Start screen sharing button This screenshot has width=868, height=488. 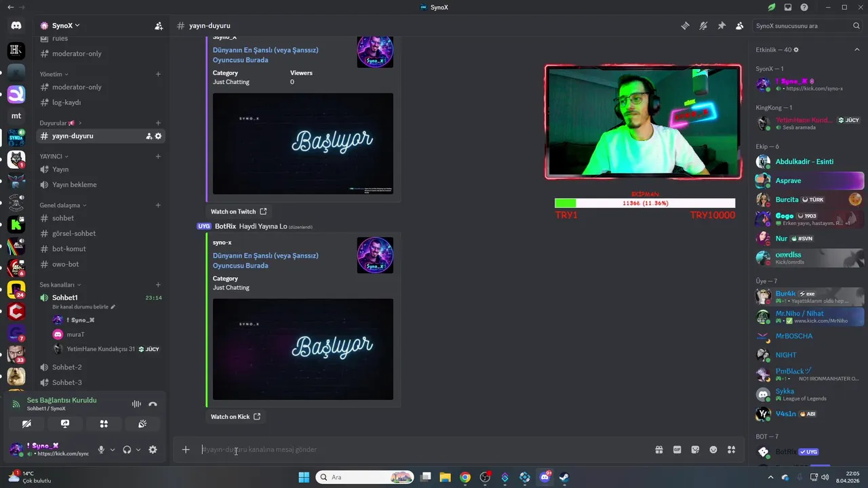[65, 424]
